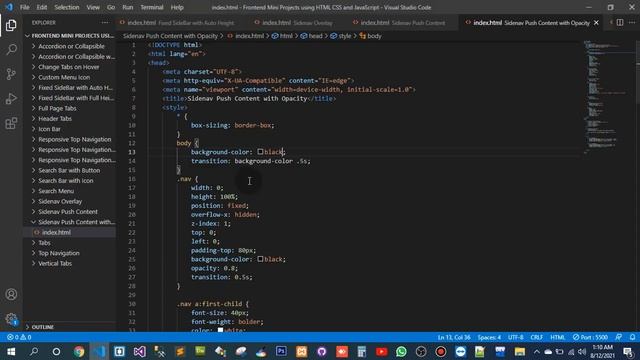Image resolution: width=640 pixels, height=360 pixels.
Task: Open the Selection menu
Action: pos(67,7)
